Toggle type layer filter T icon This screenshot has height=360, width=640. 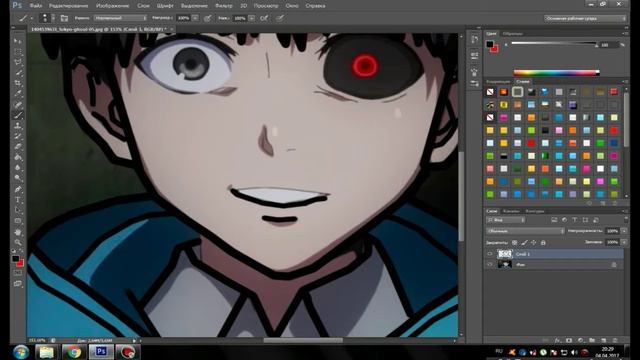coord(575,220)
